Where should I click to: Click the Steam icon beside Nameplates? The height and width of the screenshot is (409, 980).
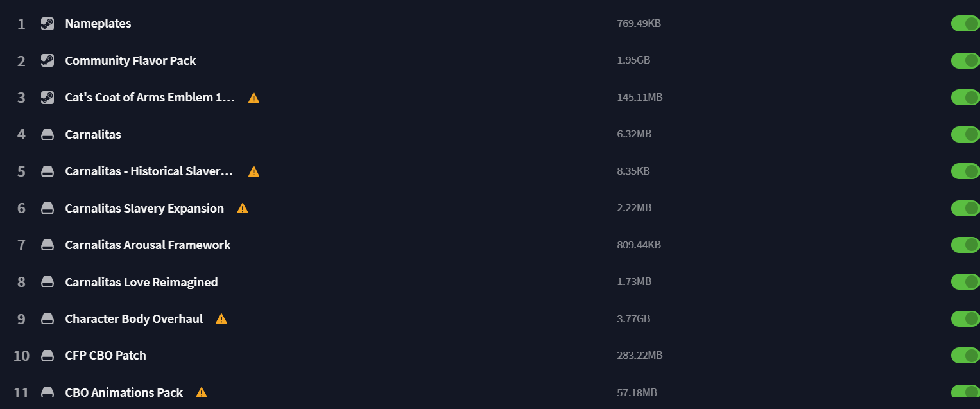47,24
